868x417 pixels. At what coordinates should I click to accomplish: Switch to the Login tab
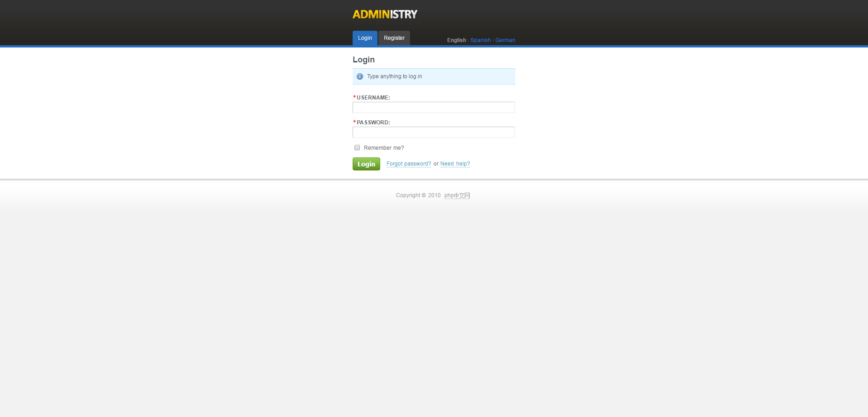click(x=365, y=38)
